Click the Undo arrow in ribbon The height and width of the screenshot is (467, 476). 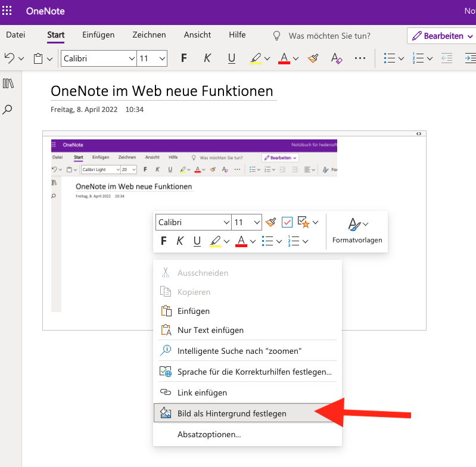(10, 58)
